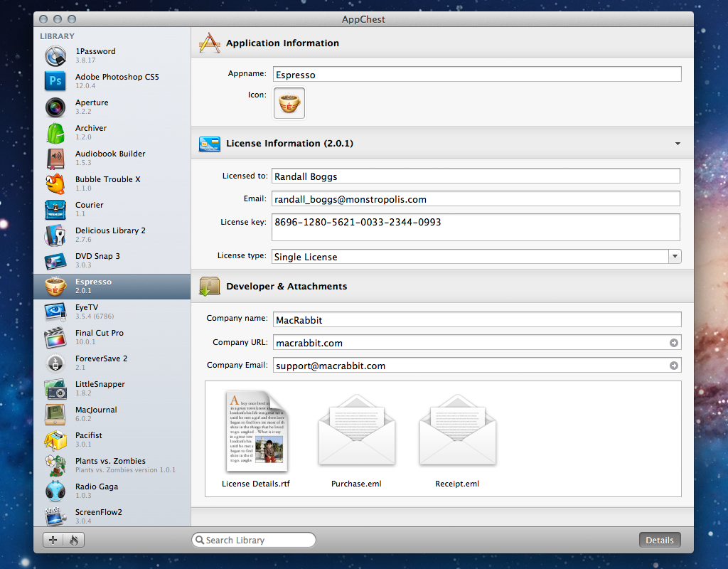This screenshot has height=569, width=728.
Task: Select the green Archiver backpack icon
Action: coord(55,133)
